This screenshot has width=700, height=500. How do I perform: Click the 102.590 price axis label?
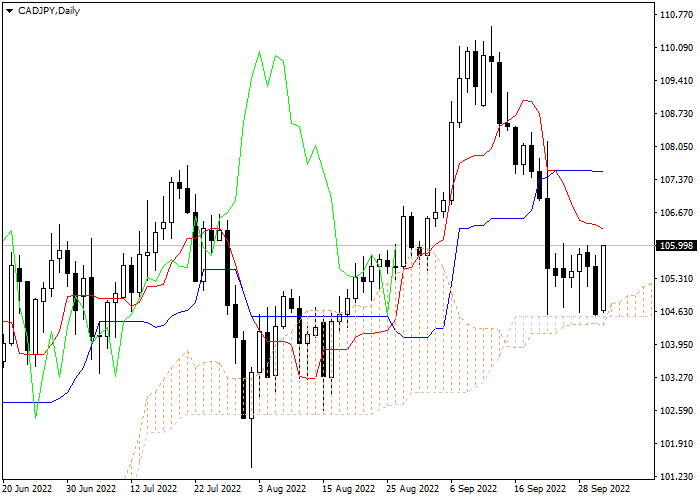(x=678, y=411)
